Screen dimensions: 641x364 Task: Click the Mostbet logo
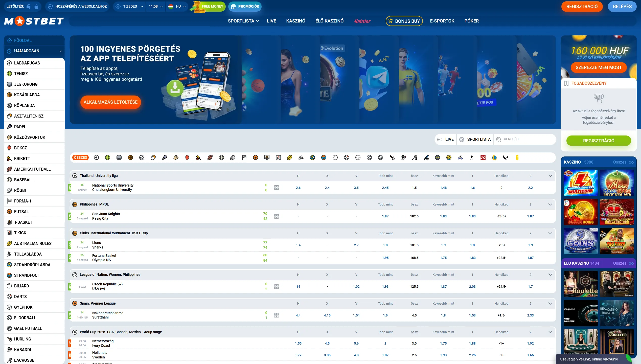point(34,21)
